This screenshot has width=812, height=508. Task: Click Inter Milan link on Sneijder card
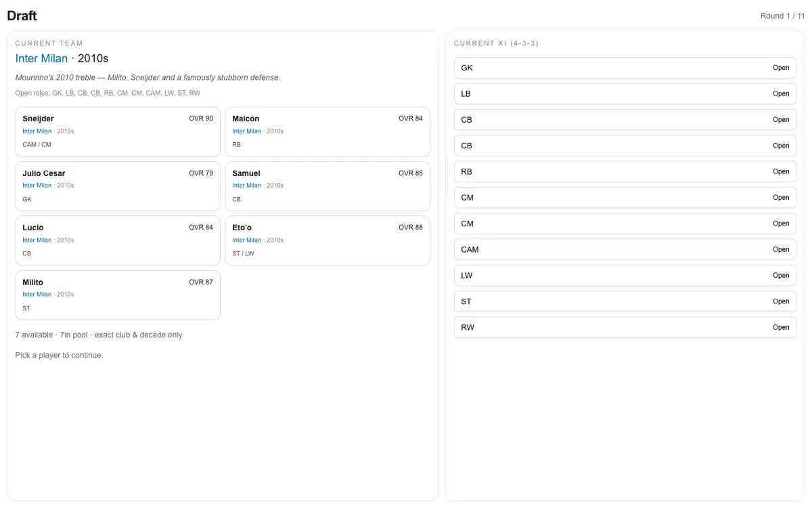pos(37,131)
